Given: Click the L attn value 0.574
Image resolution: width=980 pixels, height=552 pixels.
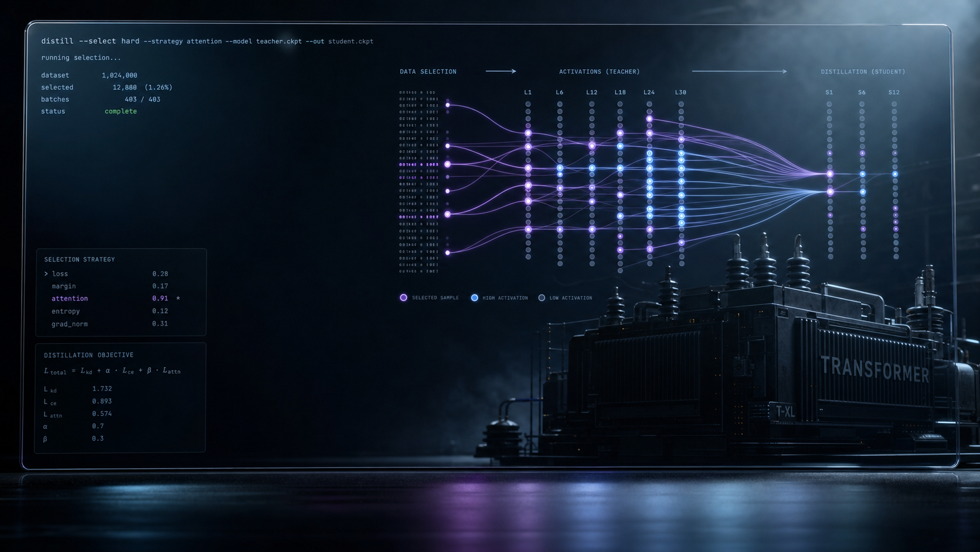Looking at the screenshot, I should 102,414.
